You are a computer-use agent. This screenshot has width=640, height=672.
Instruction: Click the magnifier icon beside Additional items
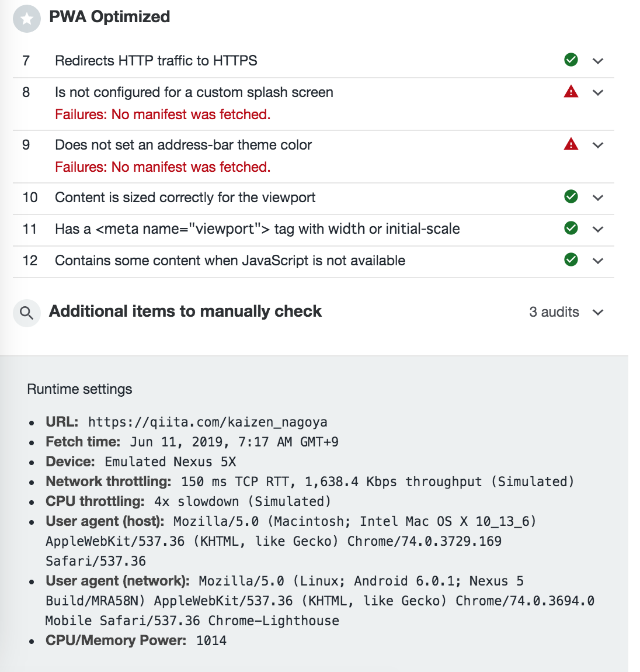pyautogui.click(x=26, y=313)
